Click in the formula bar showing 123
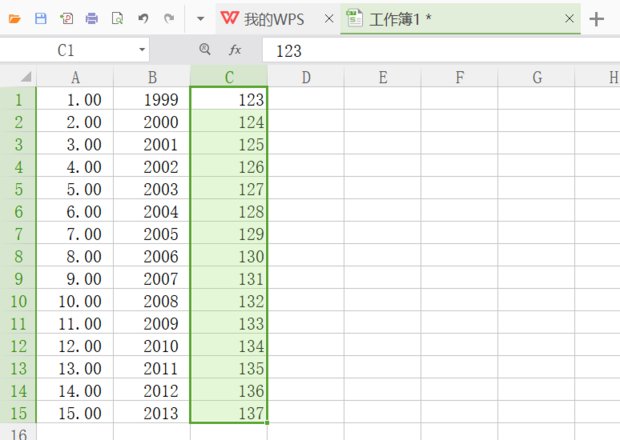Screen dimensions: 620x440 [440, 49]
